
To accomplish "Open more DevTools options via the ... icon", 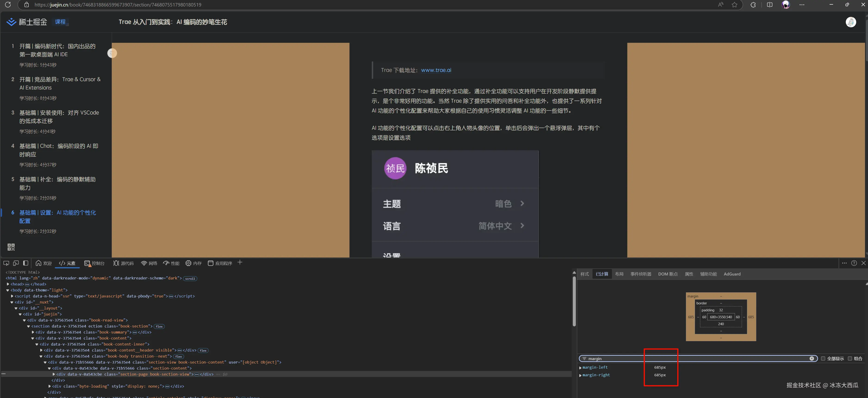I will click(x=844, y=263).
